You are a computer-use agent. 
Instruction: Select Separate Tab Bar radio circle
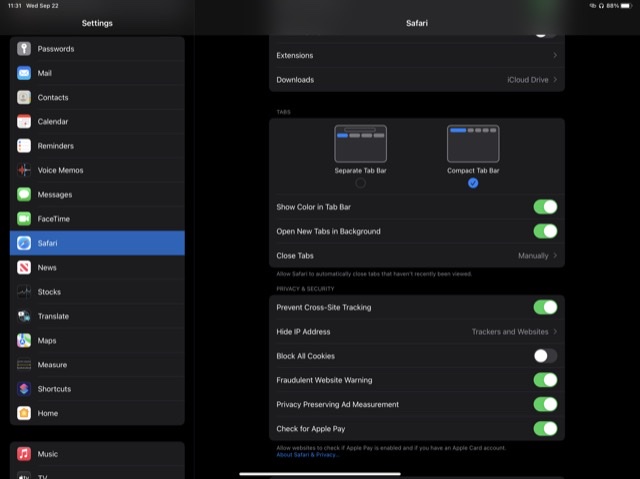click(x=360, y=183)
